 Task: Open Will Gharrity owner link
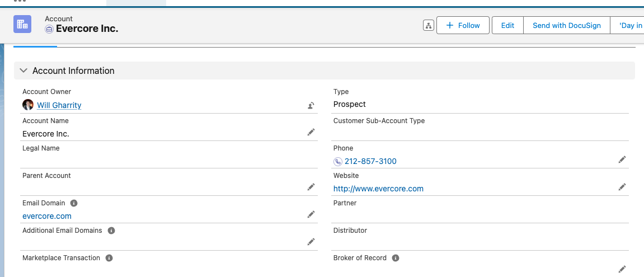tap(59, 105)
